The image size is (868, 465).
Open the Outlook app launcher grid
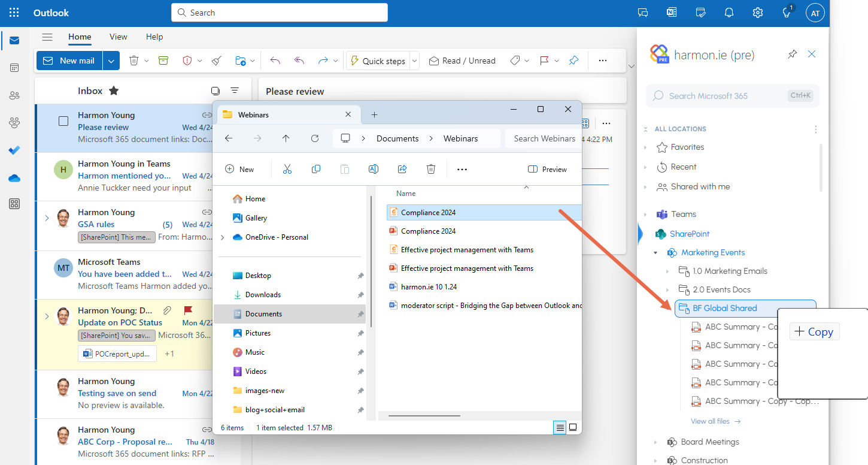[x=14, y=13]
